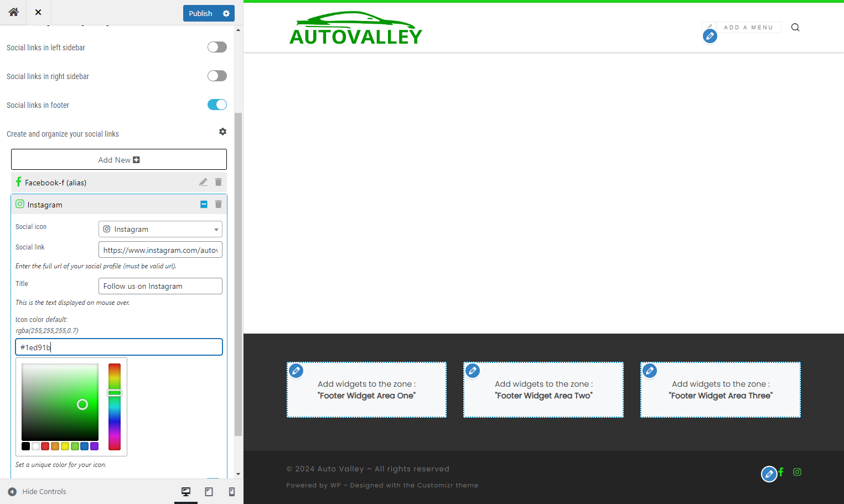Select the blue color swatch

pyautogui.click(x=85, y=446)
